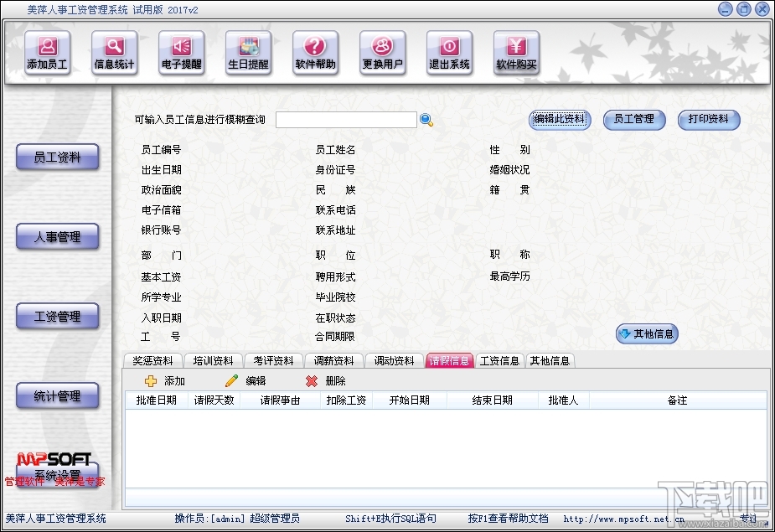Click the 员工编号 field label
The image size is (775, 532).
(161, 150)
